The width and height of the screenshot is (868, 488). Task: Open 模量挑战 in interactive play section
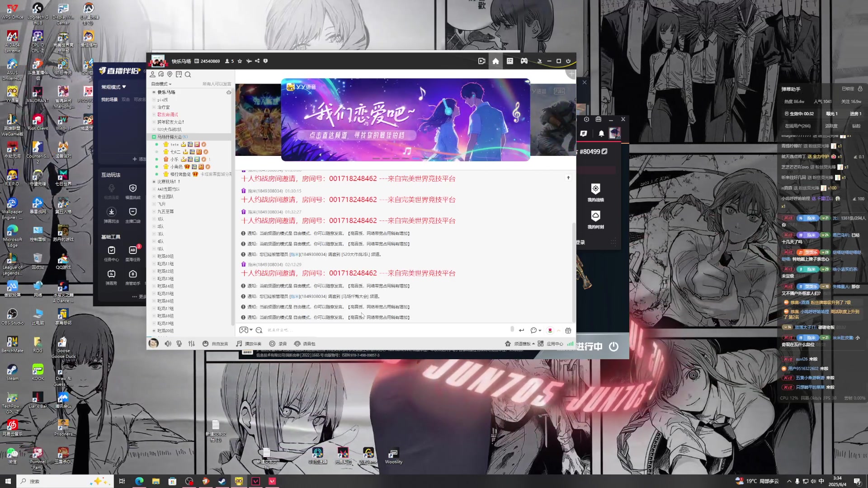pyautogui.click(x=132, y=191)
